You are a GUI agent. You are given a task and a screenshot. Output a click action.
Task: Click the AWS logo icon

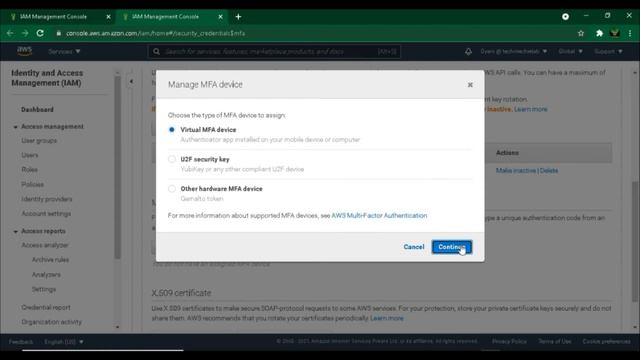coord(24,51)
